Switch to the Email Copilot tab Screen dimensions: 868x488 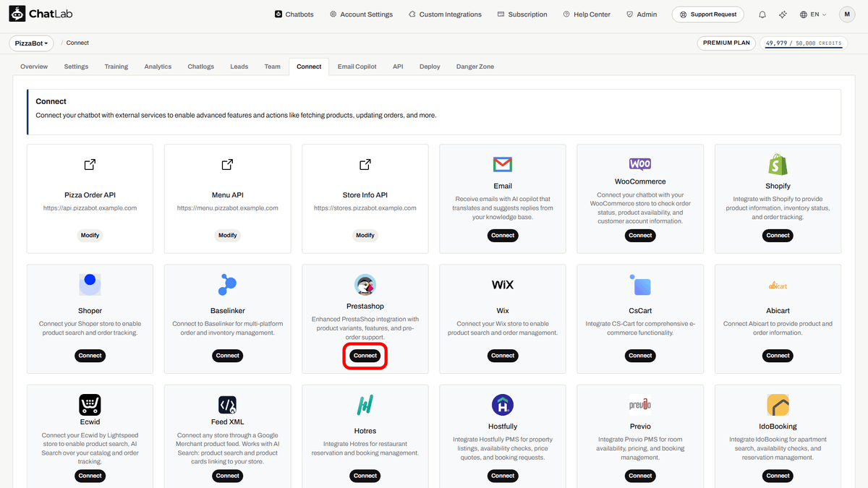coord(357,67)
